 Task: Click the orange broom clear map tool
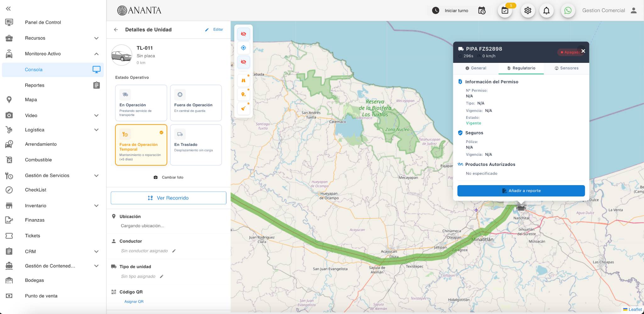click(243, 108)
